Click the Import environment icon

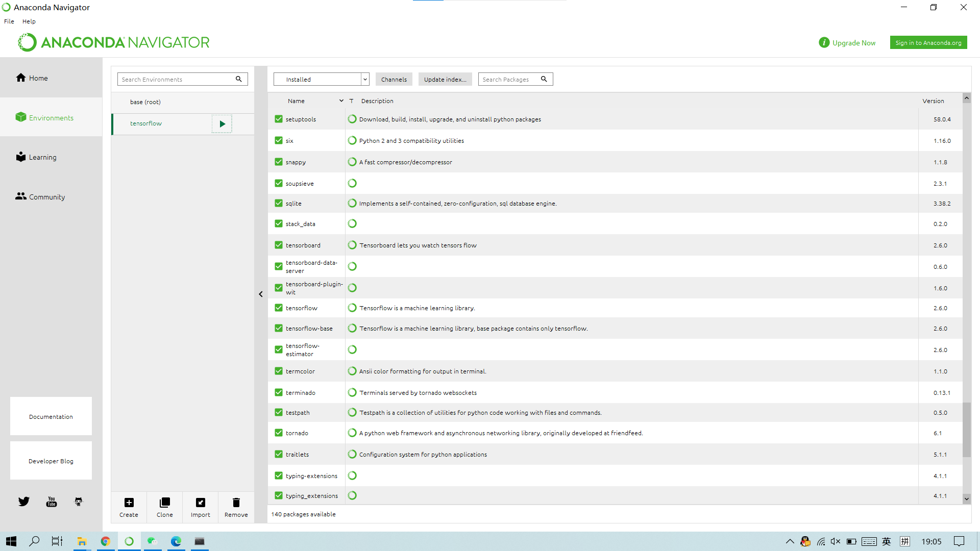(x=201, y=503)
